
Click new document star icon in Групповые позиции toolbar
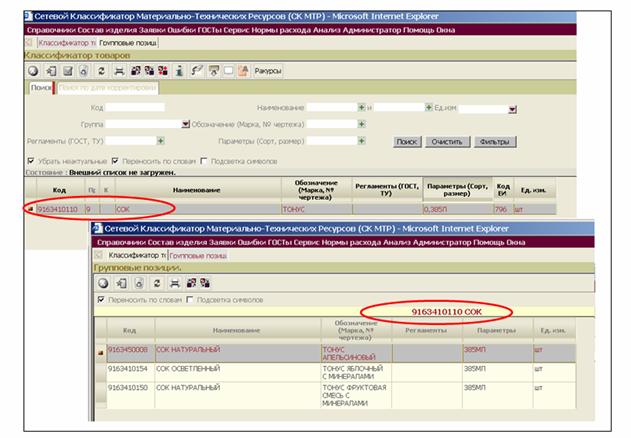coord(122,283)
